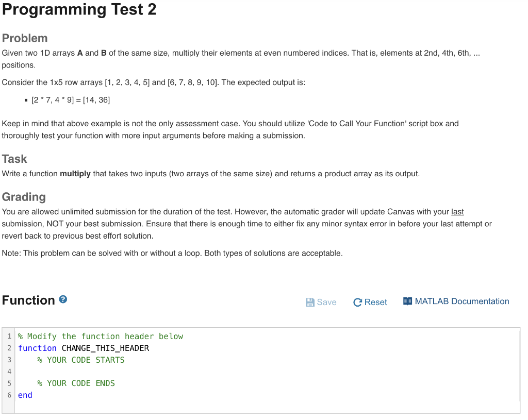Click the '% YOUR CODE ENDS' comment

[x=76, y=383]
